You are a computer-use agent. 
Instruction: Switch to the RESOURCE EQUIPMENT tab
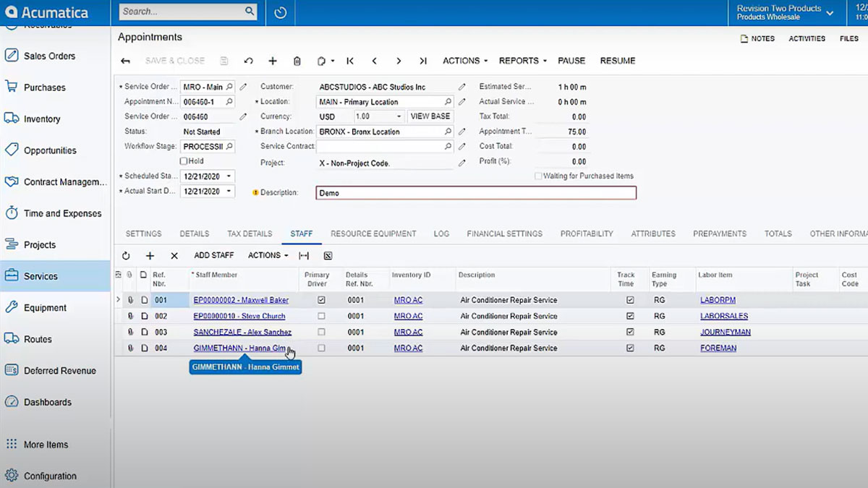click(x=373, y=234)
